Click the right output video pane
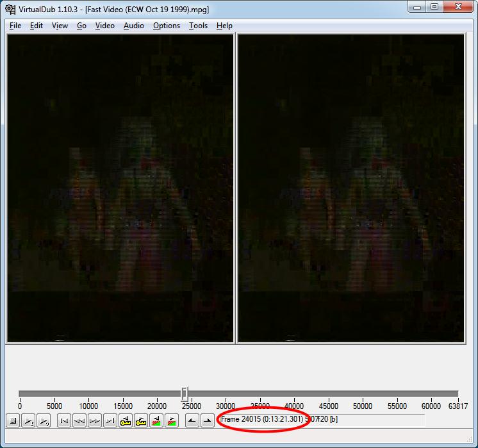The image size is (478, 448). [351, 188]
